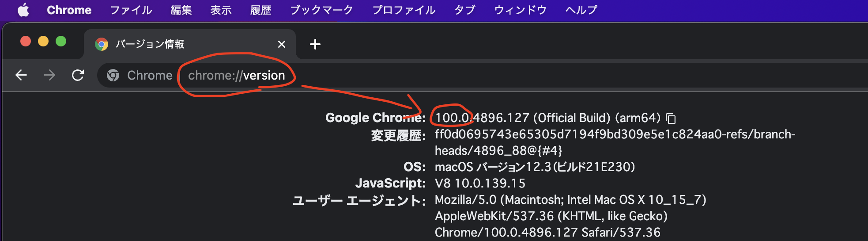Open the Chrome application menu
Viewport: 868px width, 241px height.
coord(69,10)
